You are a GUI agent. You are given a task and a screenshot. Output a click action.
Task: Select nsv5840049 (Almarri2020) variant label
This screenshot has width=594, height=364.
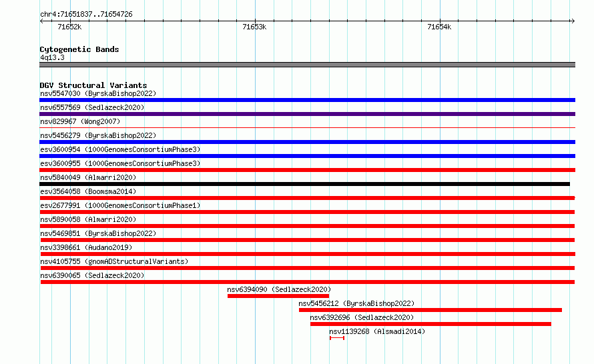coord(88,177)
